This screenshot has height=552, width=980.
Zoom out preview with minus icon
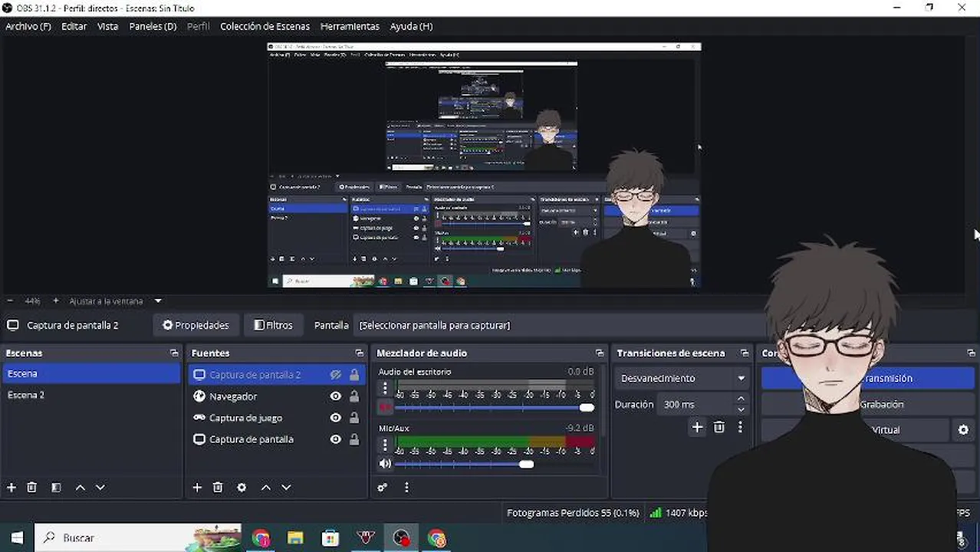point(10,301)
